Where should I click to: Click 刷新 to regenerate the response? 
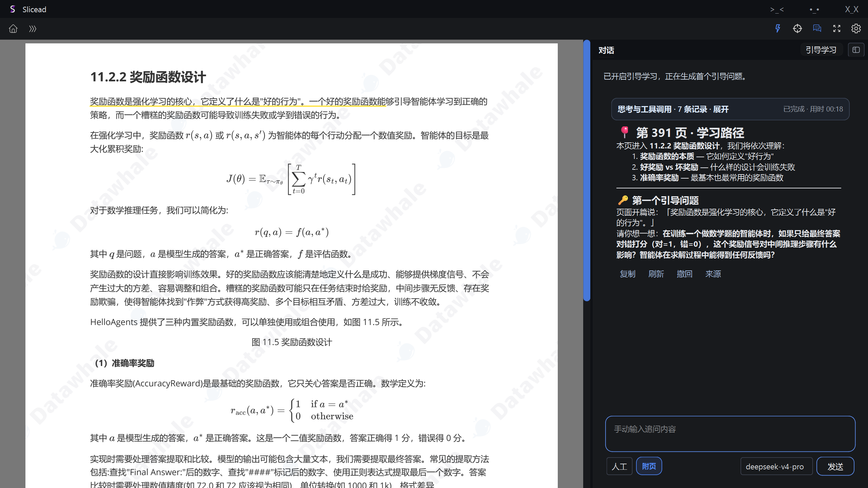[656, 274]
